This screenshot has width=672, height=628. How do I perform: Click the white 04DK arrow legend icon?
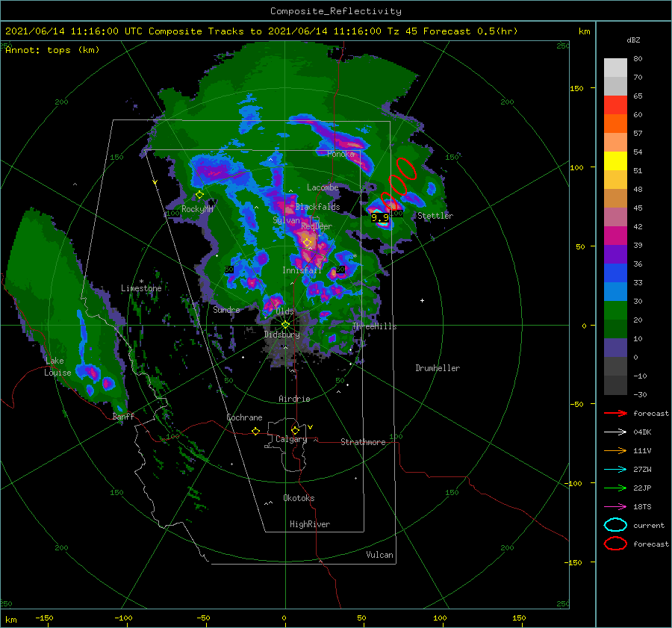[x=615, y=432]
